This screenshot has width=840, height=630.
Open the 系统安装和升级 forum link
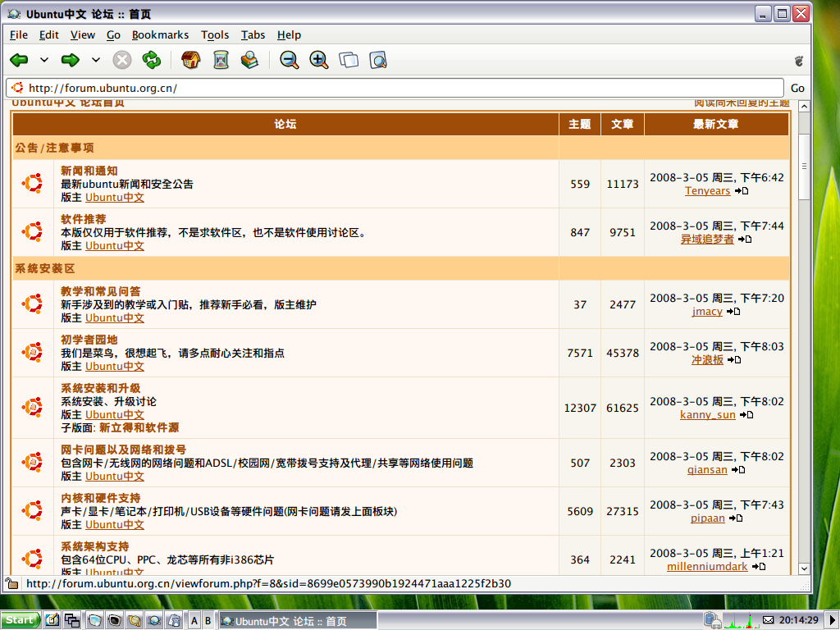[100, 388]
